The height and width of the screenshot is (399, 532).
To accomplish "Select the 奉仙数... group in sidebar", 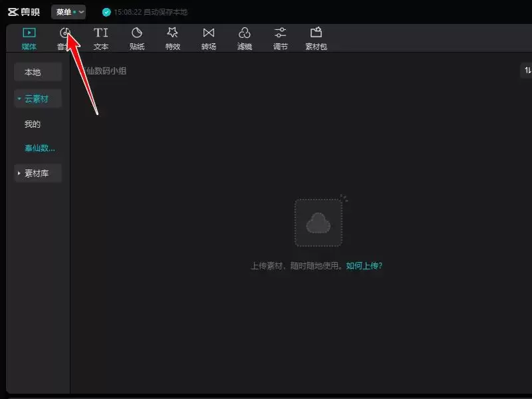I will [x=39, y=148].
